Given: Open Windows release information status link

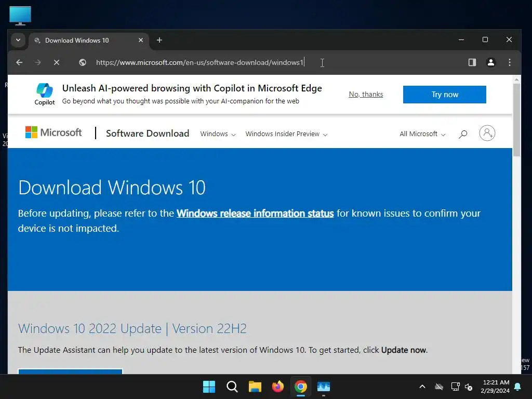Looking at the screenshot, I should coord(255,214).
